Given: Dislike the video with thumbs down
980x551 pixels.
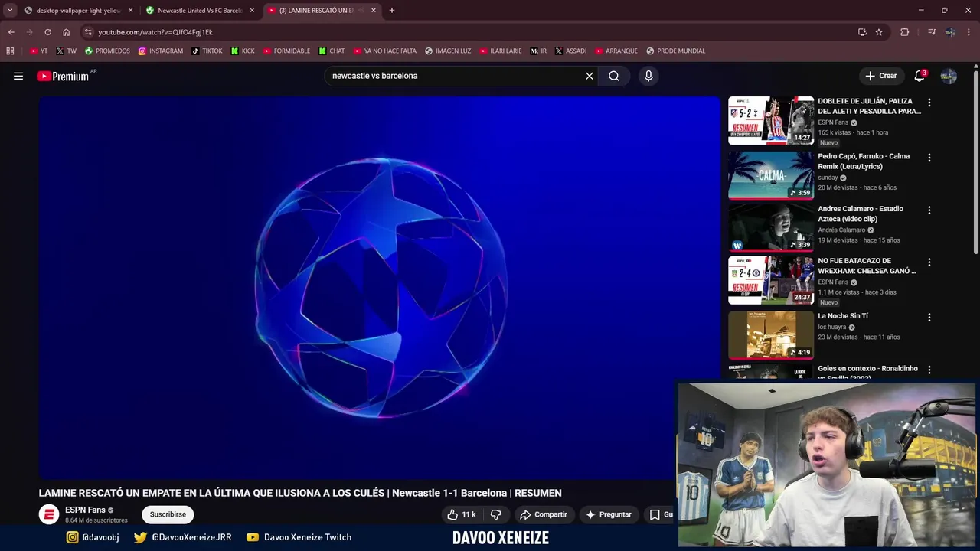Looking at the screenshot, I should pyautogui.click(x=495, y=514).
